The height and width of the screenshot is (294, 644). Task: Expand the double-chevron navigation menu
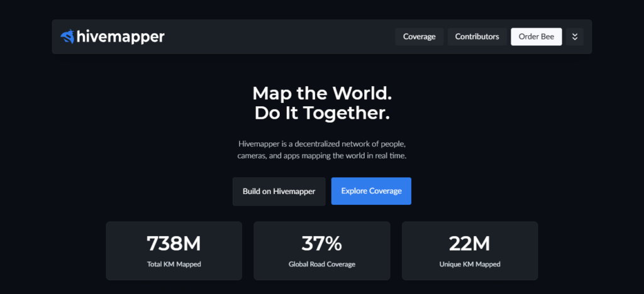click(575, 36)
